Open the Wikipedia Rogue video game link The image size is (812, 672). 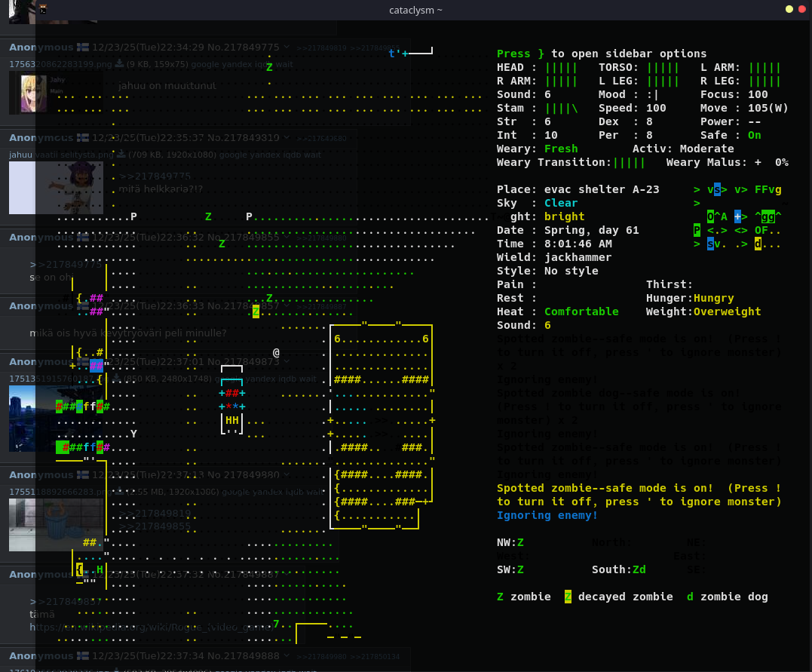(x=152, y=627)
